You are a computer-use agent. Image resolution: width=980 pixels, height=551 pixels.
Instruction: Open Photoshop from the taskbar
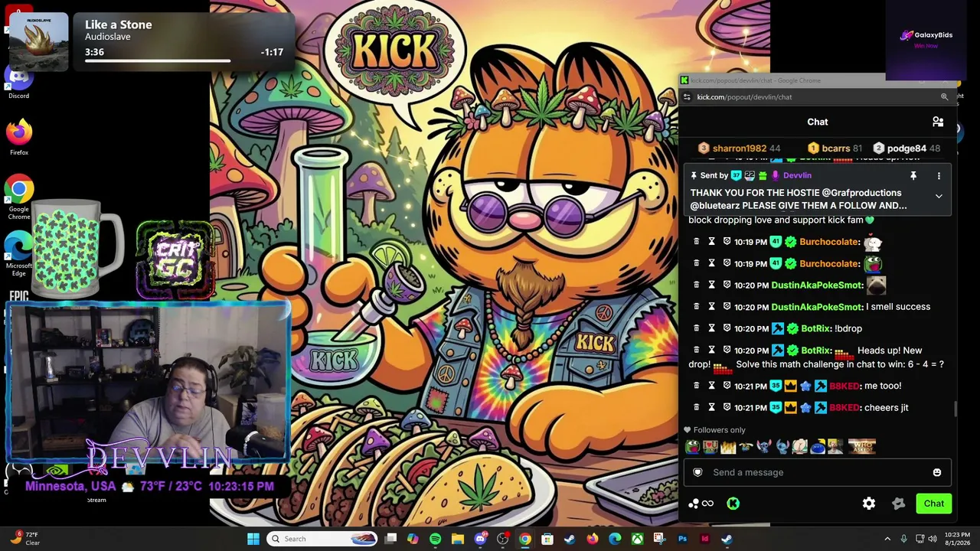(x=682, y=539)
